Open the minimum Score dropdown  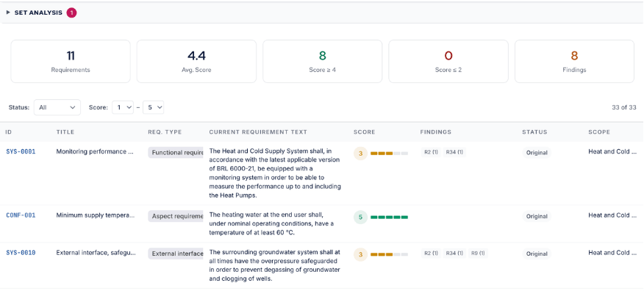point(123,107)
